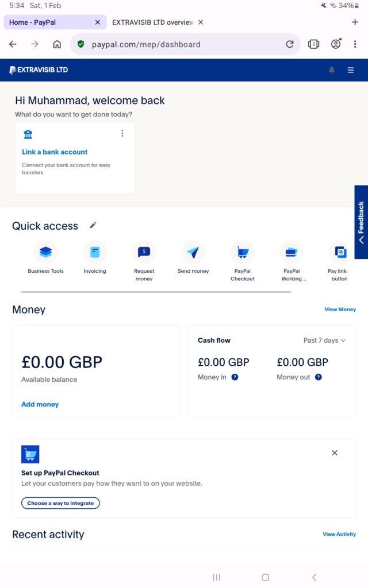The image size is (368, 588).
Task: Open the PayPal Checkout cart icon
Action: (x=242, y=252)
